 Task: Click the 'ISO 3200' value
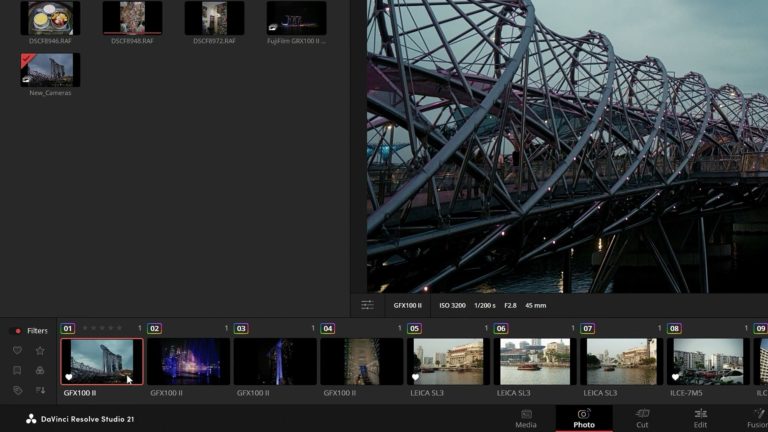point(452,305)
